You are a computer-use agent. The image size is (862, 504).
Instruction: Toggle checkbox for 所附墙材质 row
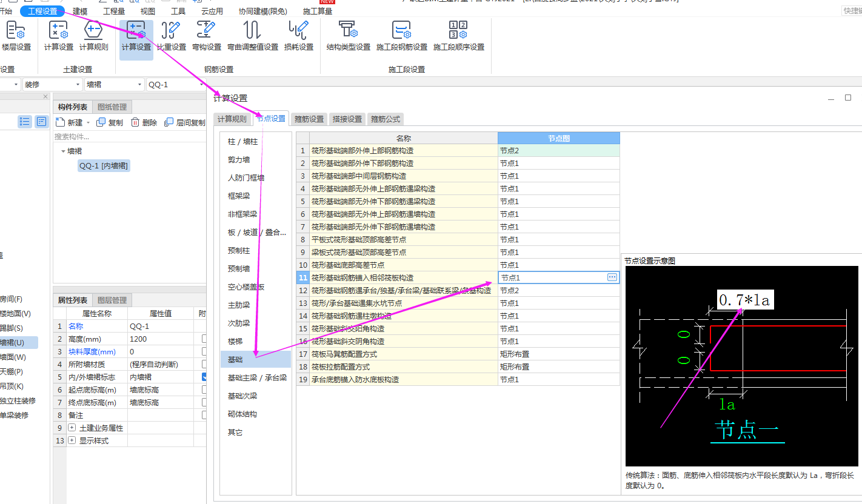click(x=205, y=364)
